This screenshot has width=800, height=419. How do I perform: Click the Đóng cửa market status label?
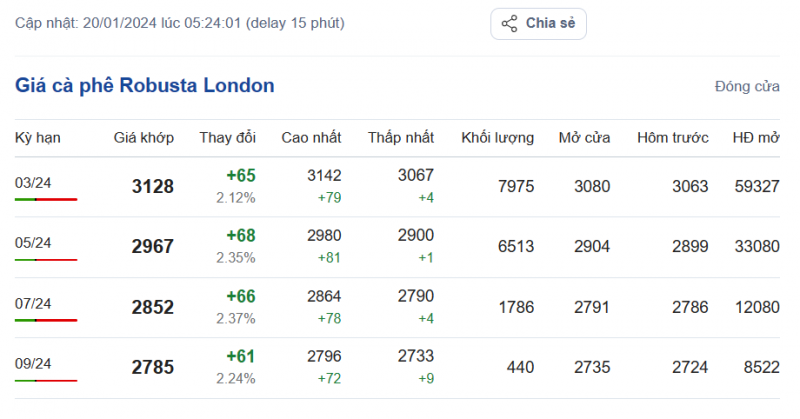point(747,87)
